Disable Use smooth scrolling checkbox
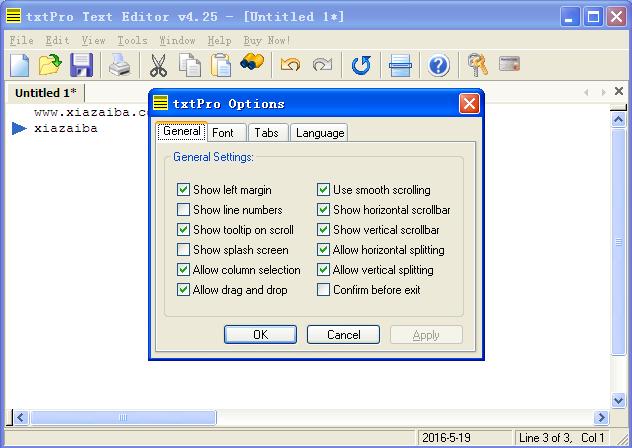This screenshot has width=632, height=448. [323, 190]
